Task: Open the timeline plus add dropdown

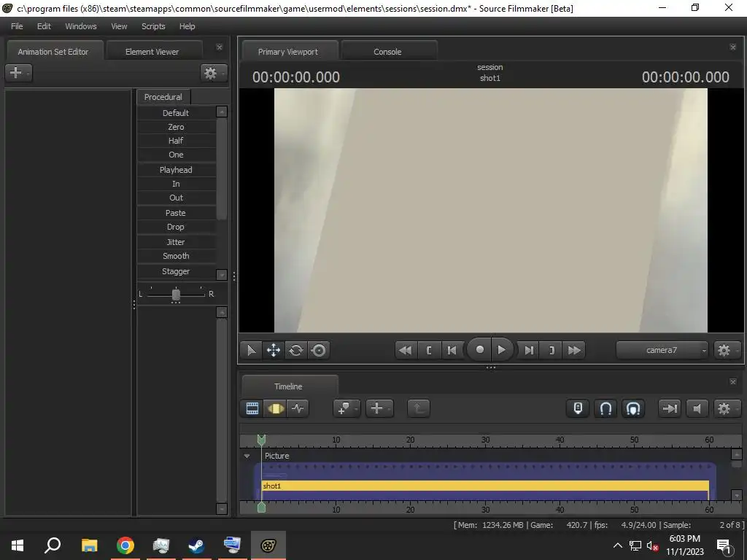Action: tap(379, 408)
